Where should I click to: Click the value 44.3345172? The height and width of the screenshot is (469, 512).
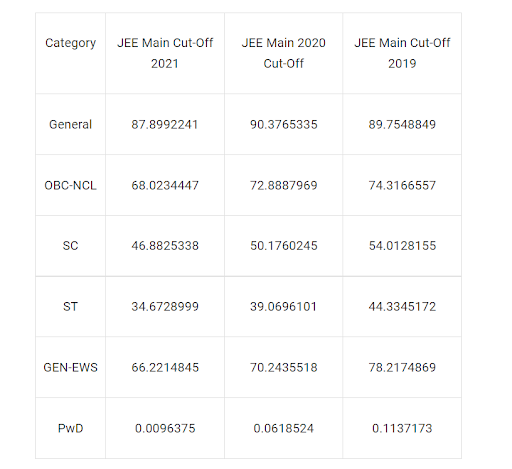coord(402,306)
